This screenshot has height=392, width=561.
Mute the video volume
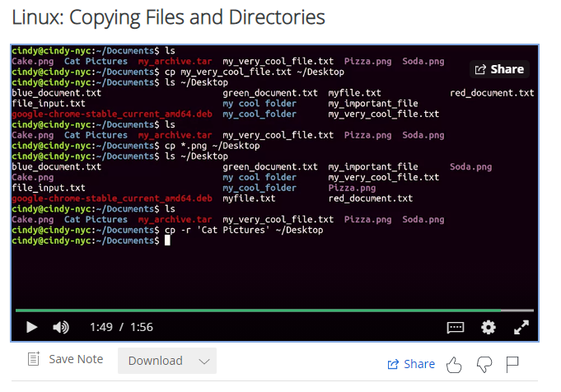[61, 327]
